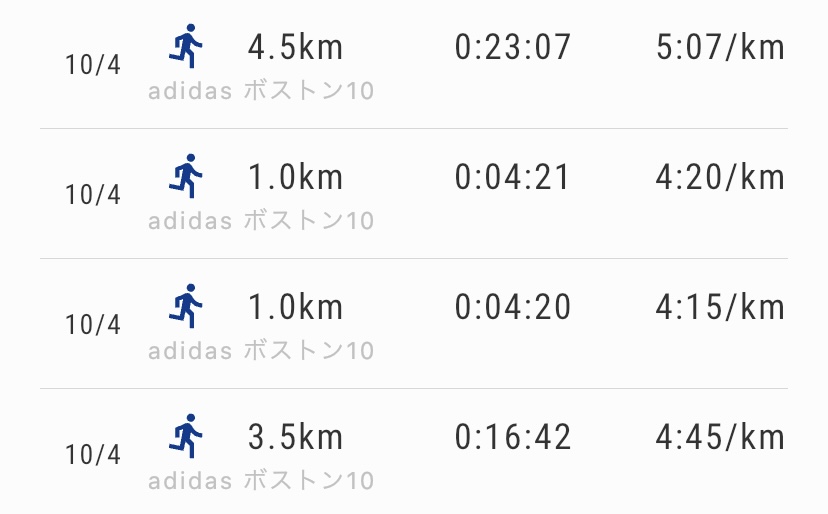Click the running icon of the 0:04:20 activity
This screenshot has height=514, width=828.
coord(185,306)
